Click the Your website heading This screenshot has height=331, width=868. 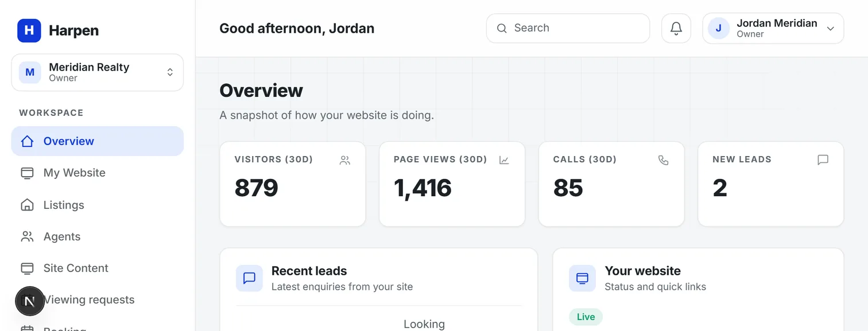642,271
